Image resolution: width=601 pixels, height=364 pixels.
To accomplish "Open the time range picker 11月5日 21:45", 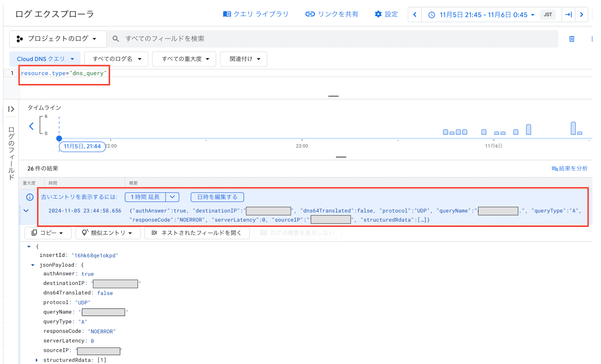I will click(481, 15).
